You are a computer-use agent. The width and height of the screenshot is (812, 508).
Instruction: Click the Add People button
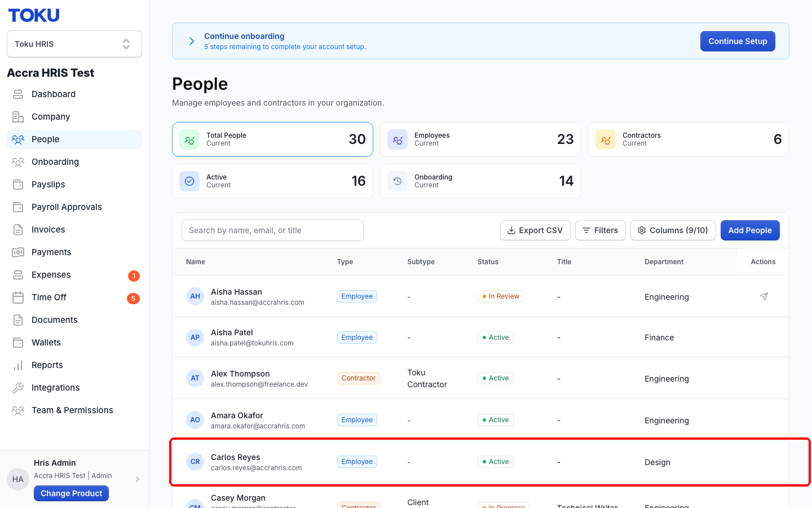(x=750, y=230)
